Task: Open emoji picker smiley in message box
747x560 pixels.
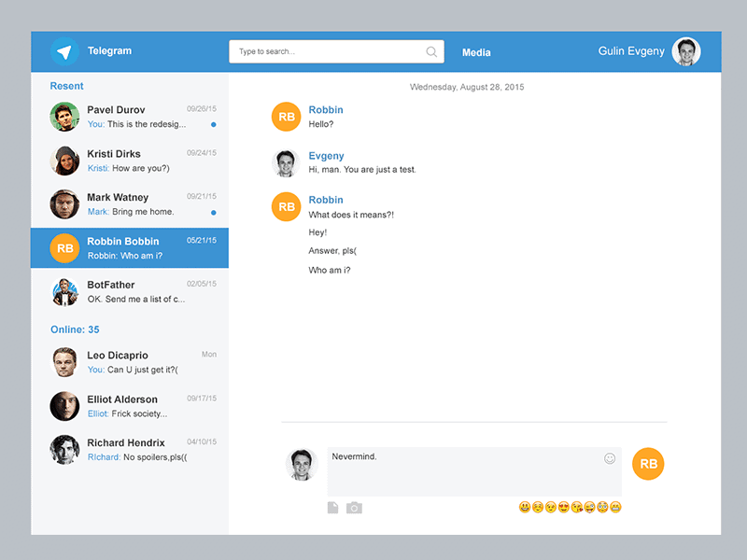Action: click(x=610, y=458)
